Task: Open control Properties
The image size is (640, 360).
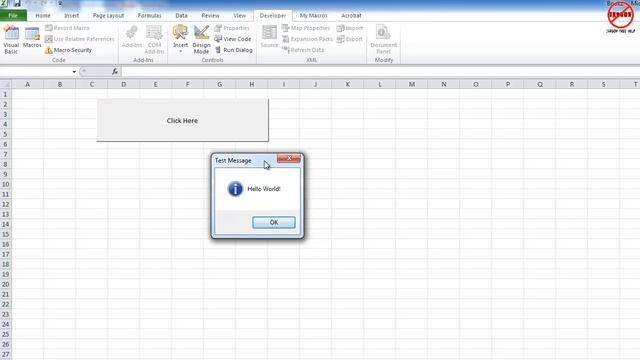Action: (232, 28)
